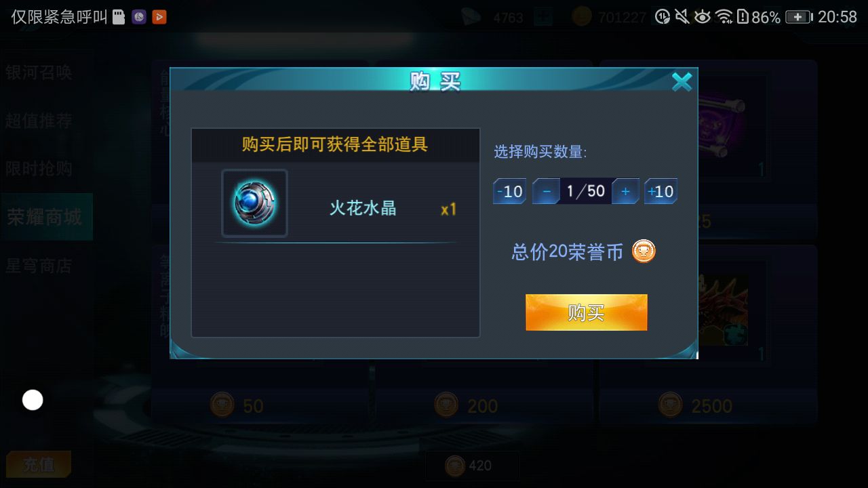
Task: Click the orange 购买 button
Action: pos(587,312)
